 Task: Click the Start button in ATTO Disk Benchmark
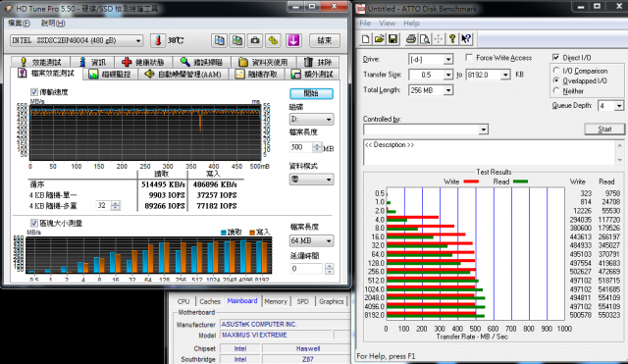pos(604,129)
